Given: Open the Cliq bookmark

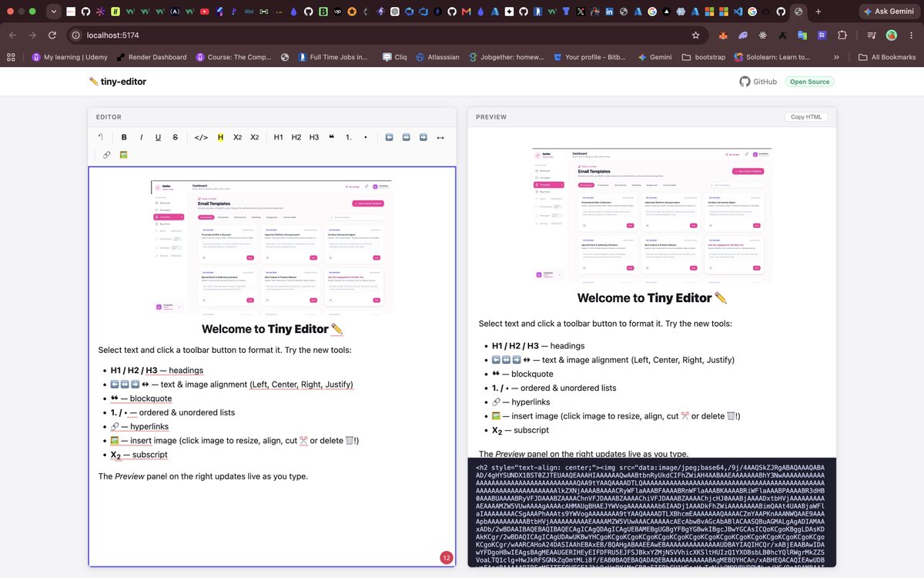Looking at the screenshot, I should tap(394, 57).
